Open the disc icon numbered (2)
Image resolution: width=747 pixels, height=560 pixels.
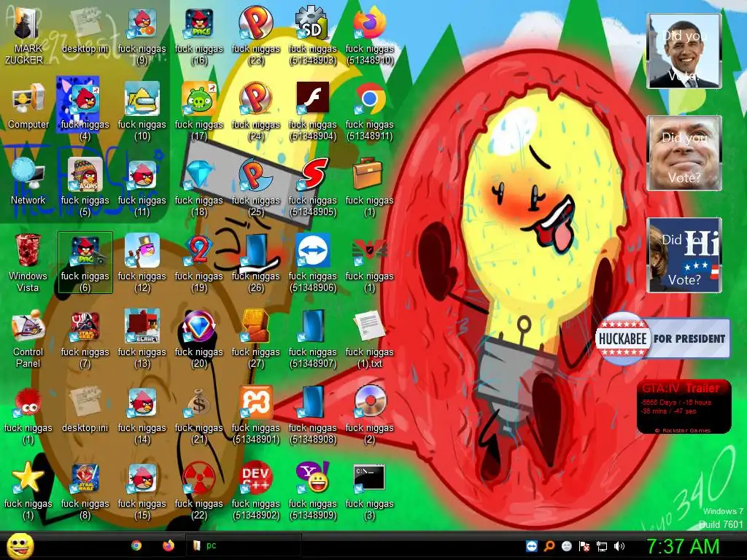coord(370,402)
